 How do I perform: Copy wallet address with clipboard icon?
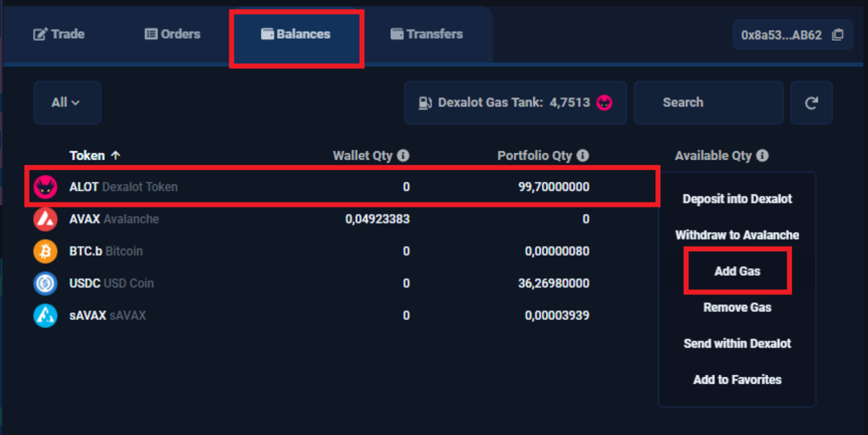tap(837, 35)
